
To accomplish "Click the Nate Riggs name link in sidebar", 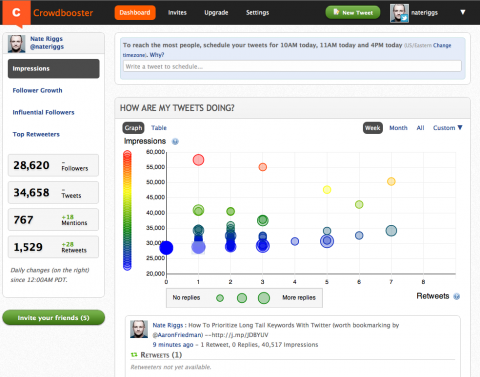I will pyautogui.click(x=46, y=39).
